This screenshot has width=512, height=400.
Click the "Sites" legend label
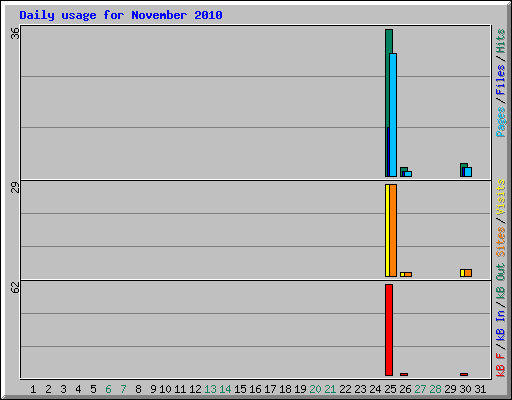(500, 242)
